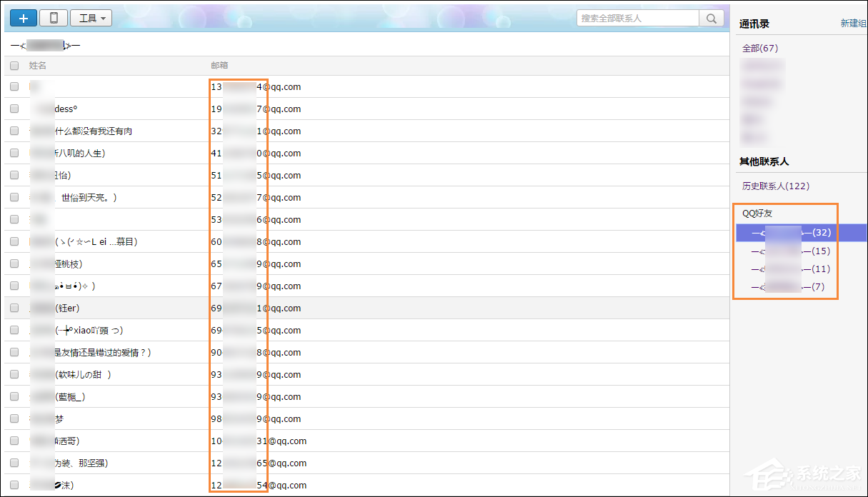Open the 工具 dropdown menu

point(91,18)
